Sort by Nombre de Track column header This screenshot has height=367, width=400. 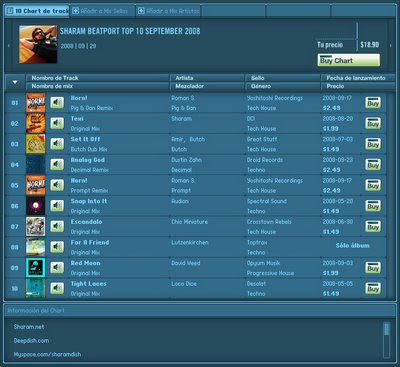[55, 78]
